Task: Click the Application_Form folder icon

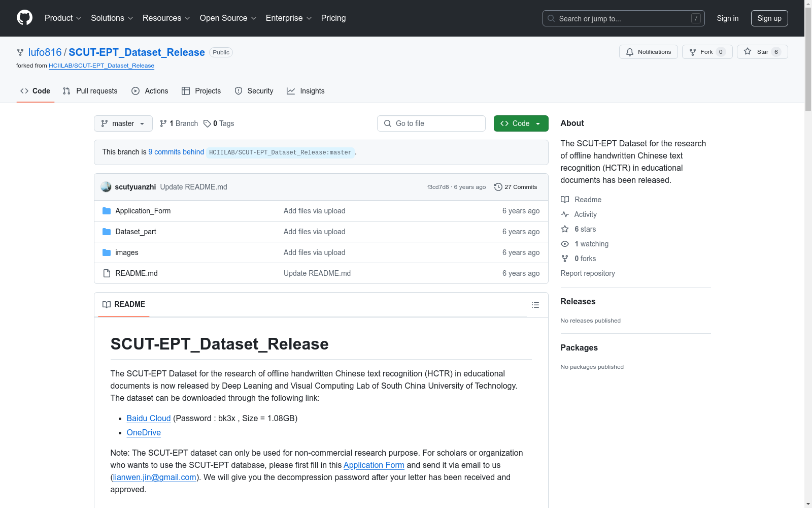Action: [x=107, y=211]
